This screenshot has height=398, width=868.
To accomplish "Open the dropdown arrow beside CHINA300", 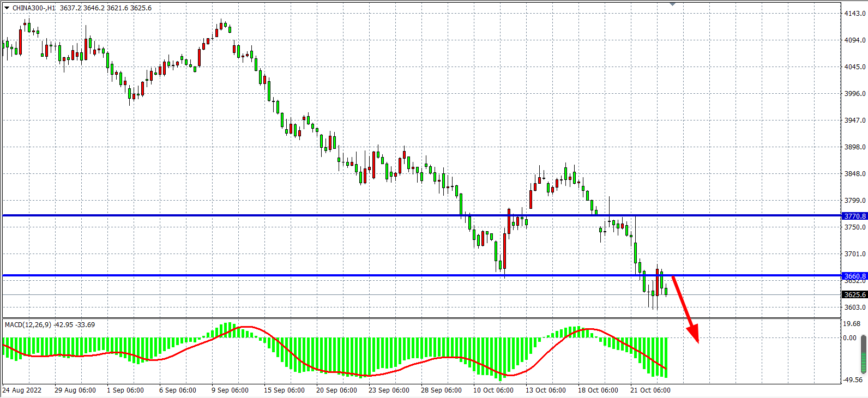I will [x=7, y=8].
